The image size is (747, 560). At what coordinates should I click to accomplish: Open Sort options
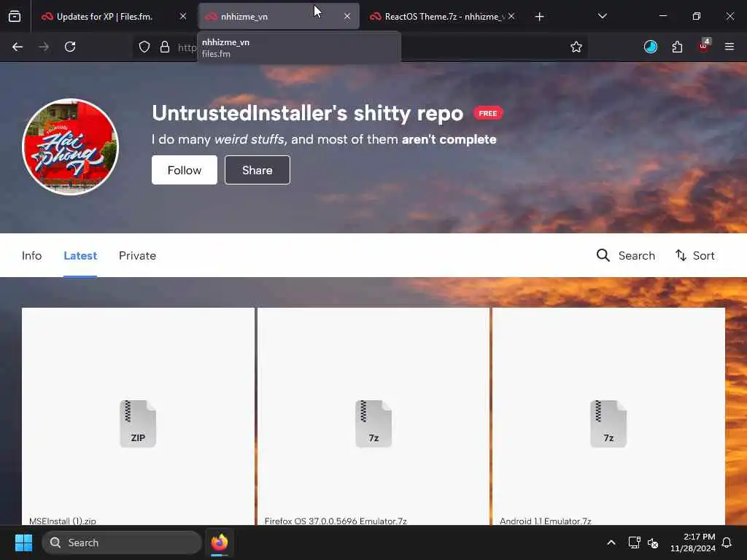pos(695,256)
